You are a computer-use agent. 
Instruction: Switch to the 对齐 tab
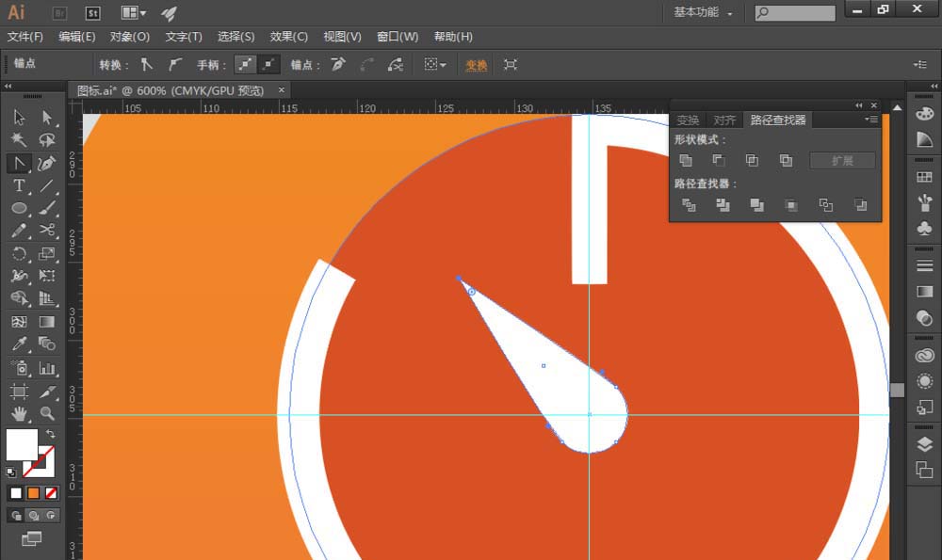pyautogui.click(x=724, y=120)
